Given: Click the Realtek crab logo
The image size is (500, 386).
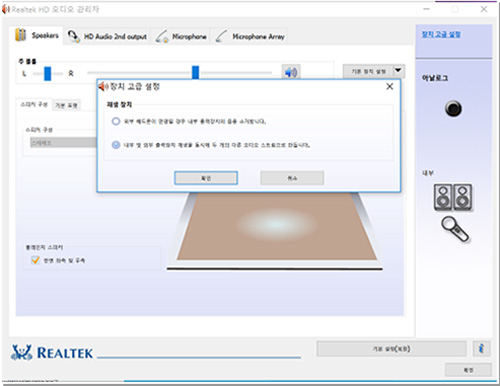Looking at the screenshot, I should point(22,353).
